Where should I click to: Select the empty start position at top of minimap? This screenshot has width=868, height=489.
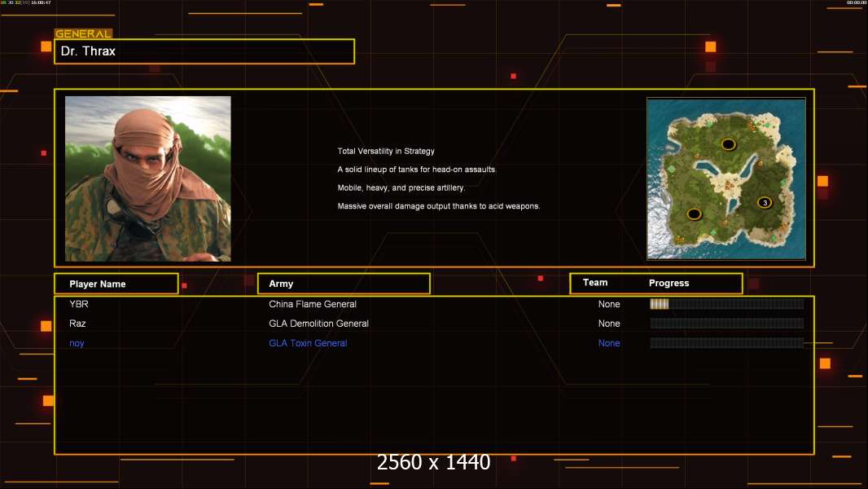[728, 144]
